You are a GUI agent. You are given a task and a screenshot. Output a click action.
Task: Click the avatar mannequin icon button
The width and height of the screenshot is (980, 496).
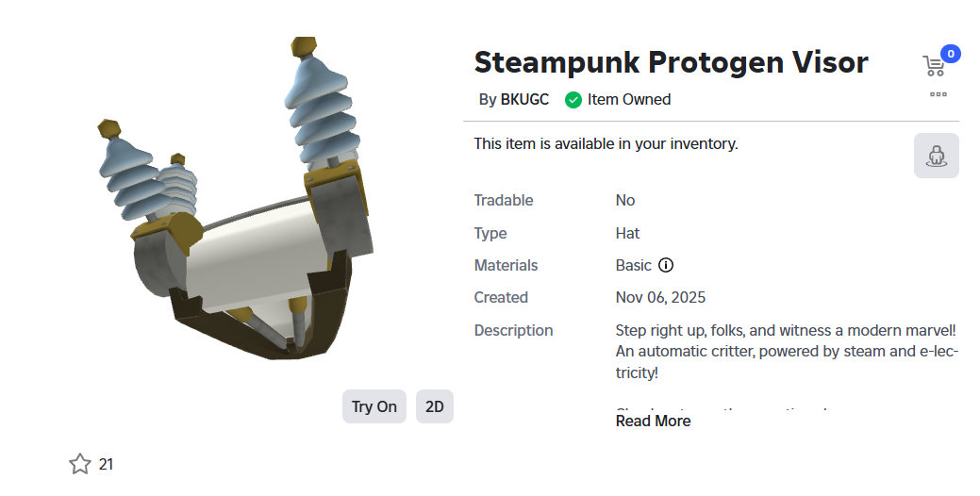tap(936, 156)
